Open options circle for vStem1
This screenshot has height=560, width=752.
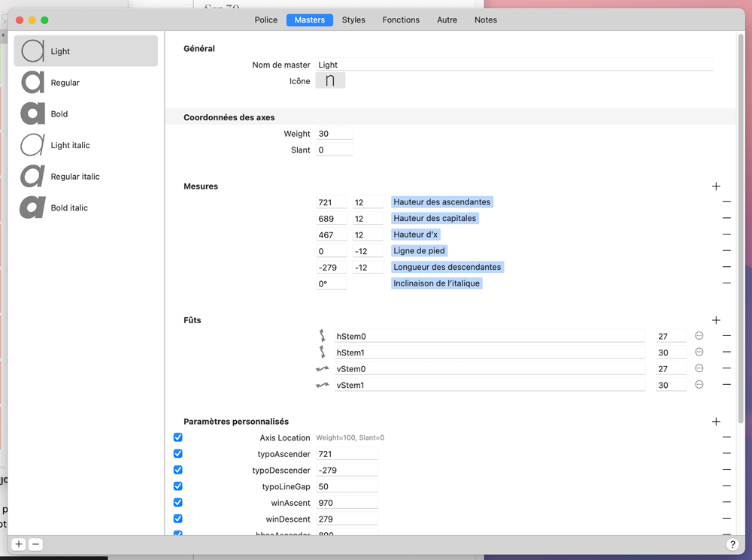click(x=699, y=385)
